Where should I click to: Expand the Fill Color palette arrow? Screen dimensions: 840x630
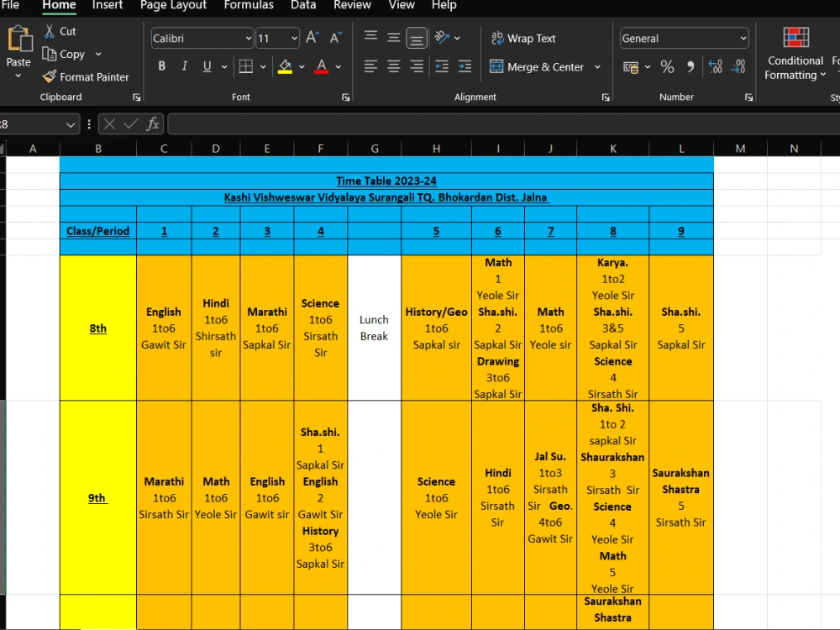point(302,67)
